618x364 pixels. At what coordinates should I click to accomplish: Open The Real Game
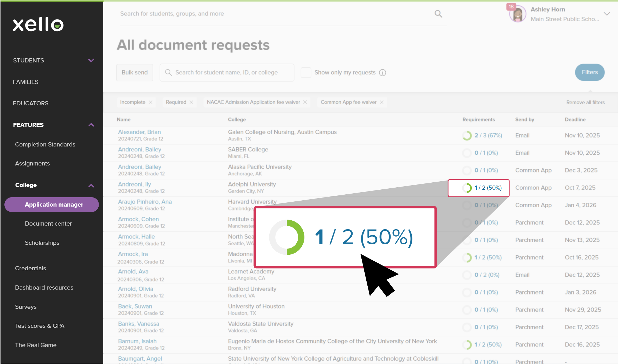pyautogui.click(x=36, y=345)
